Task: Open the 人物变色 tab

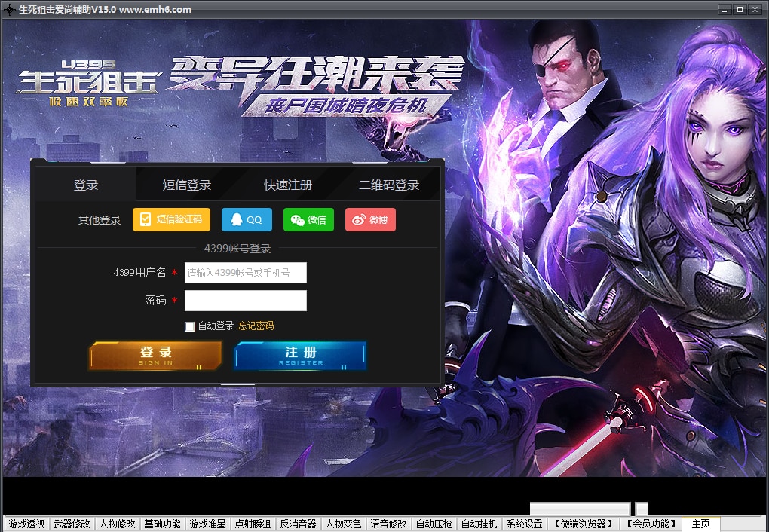Action: tap(343, 524)
